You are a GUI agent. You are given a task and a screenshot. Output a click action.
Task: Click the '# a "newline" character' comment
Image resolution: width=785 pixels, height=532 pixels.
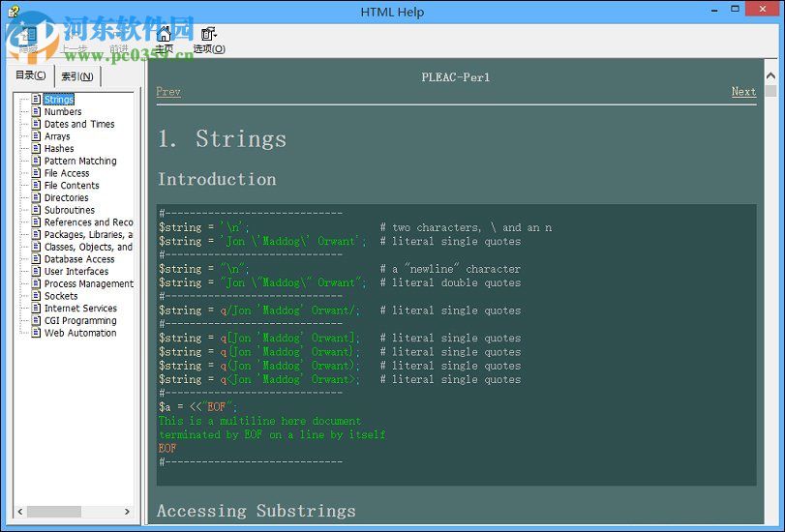point(450,269)
